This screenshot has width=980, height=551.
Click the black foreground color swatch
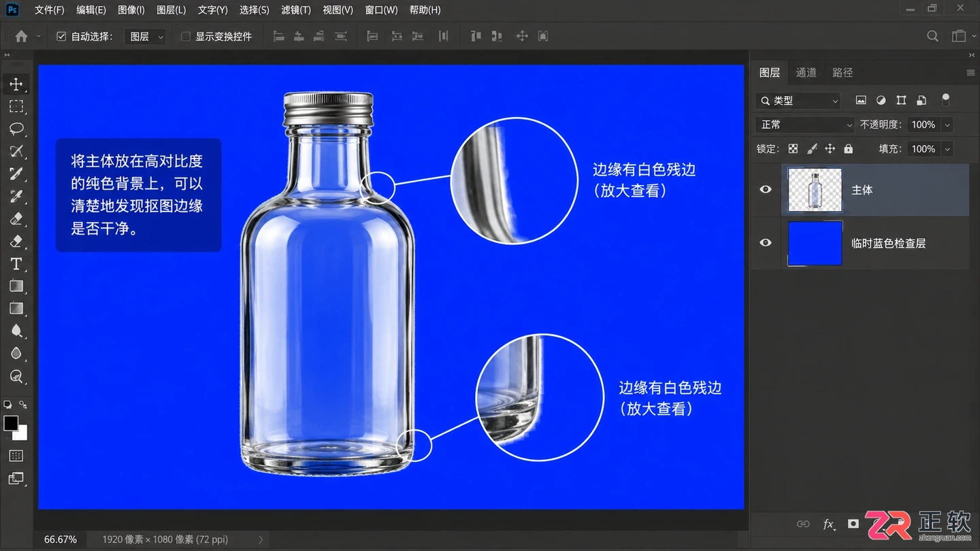coord(10,423)
